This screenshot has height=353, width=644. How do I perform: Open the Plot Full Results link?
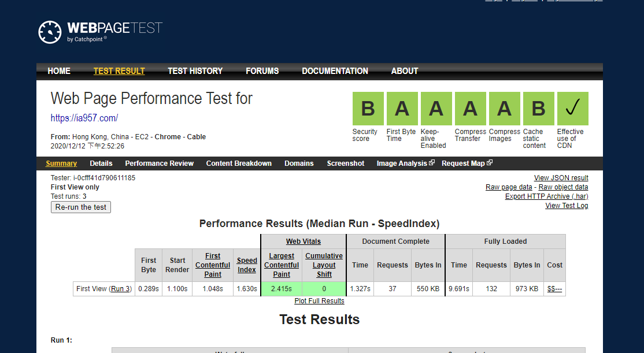319,301
